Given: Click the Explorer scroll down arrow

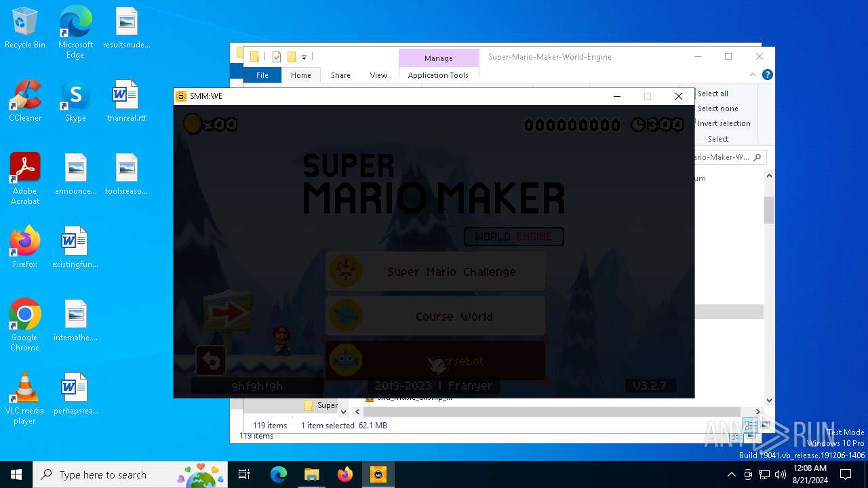Looking at the screenshot, I should 769,400.
